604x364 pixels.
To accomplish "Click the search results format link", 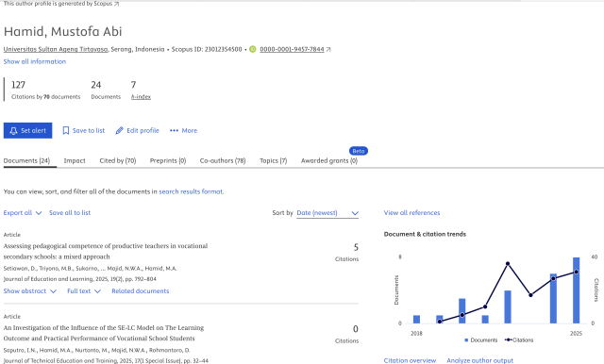I will (191, 191).
